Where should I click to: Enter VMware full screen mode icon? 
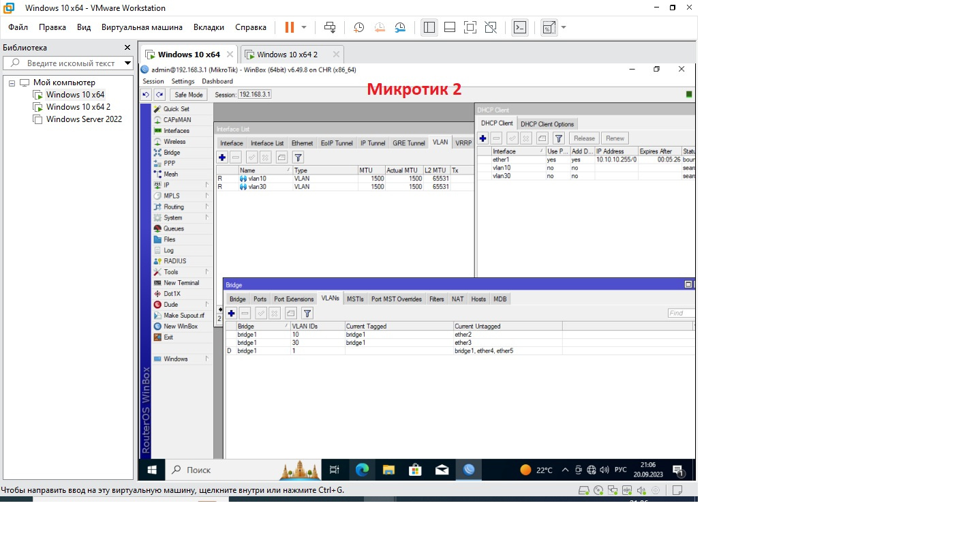click(x=470, y=27)
